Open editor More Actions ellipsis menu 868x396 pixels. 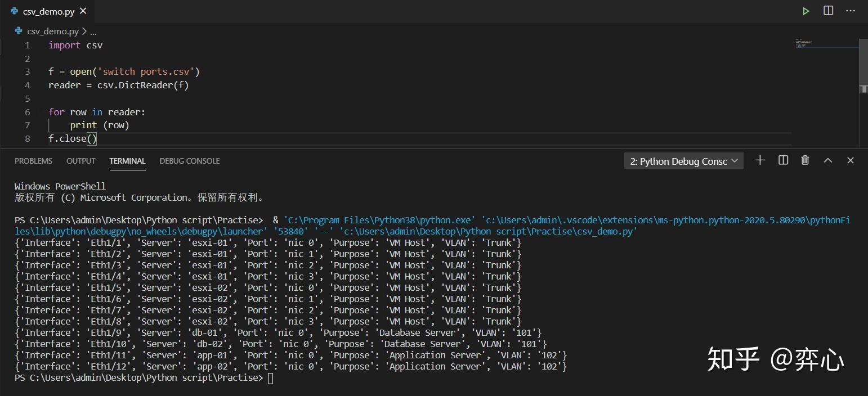(851, 11)
